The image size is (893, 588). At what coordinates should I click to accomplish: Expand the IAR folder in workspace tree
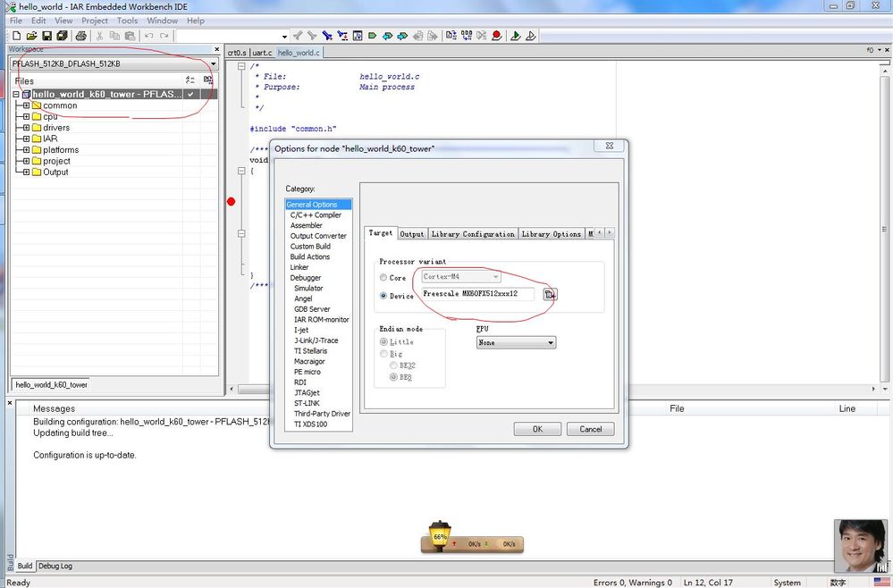click(26, 139)
